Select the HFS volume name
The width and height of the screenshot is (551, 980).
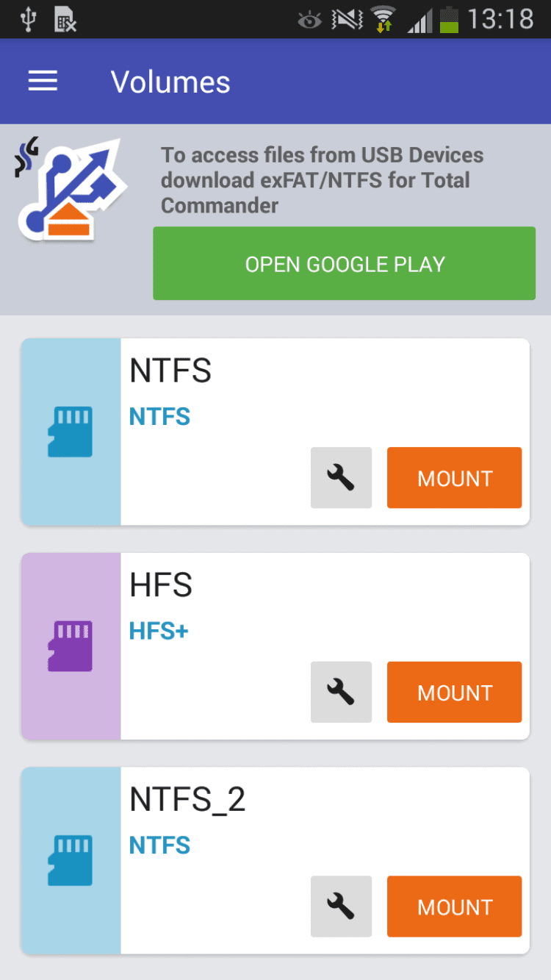click(x=161, y=586)
